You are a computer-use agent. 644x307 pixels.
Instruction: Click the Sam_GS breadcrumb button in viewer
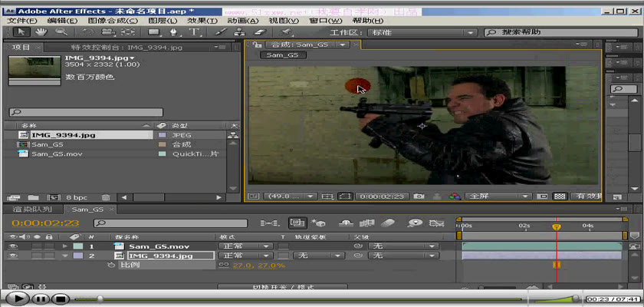point(284,54)
